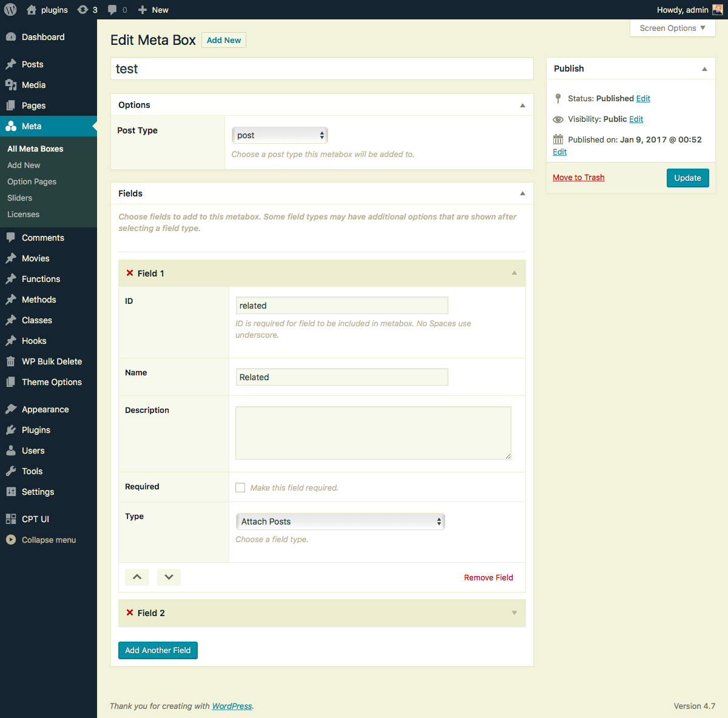This screenshot has width=728, height=718.
Task: Click the Settings sliders icon
Action: point(11,492)
